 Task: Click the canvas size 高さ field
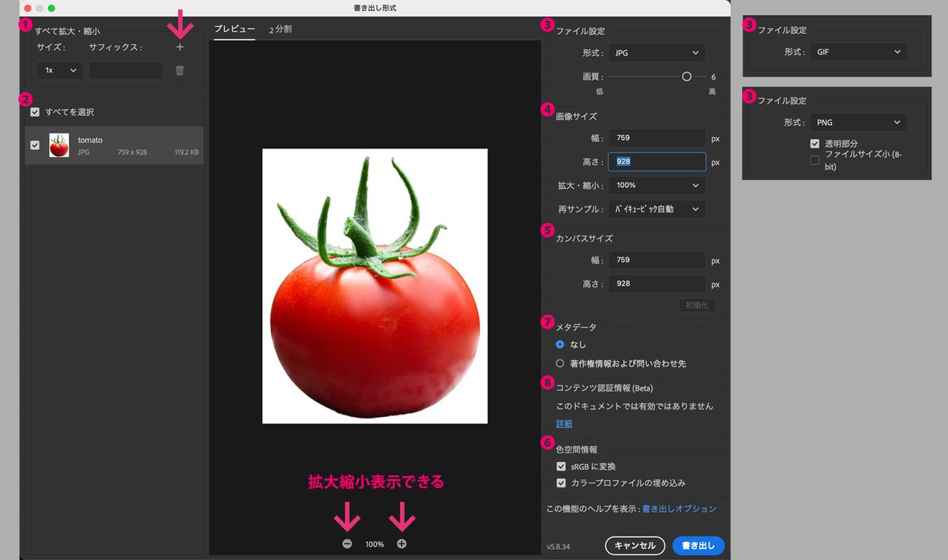click(x=656, y=284)
